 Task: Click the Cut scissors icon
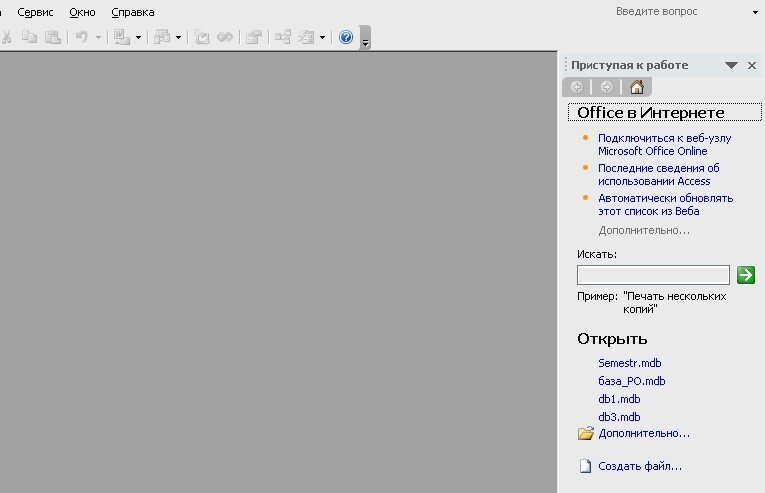coord(6,37)
